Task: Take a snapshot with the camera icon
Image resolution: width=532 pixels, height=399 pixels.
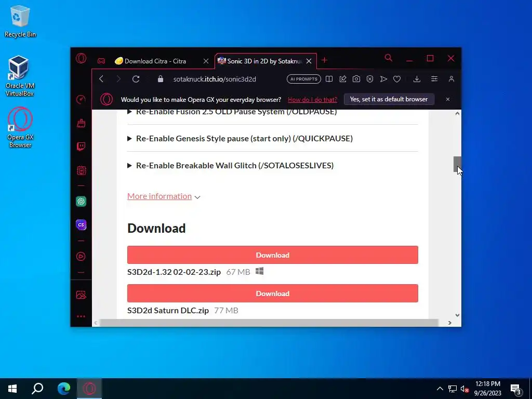Action: pyautogui.click(x=356, y=79)
